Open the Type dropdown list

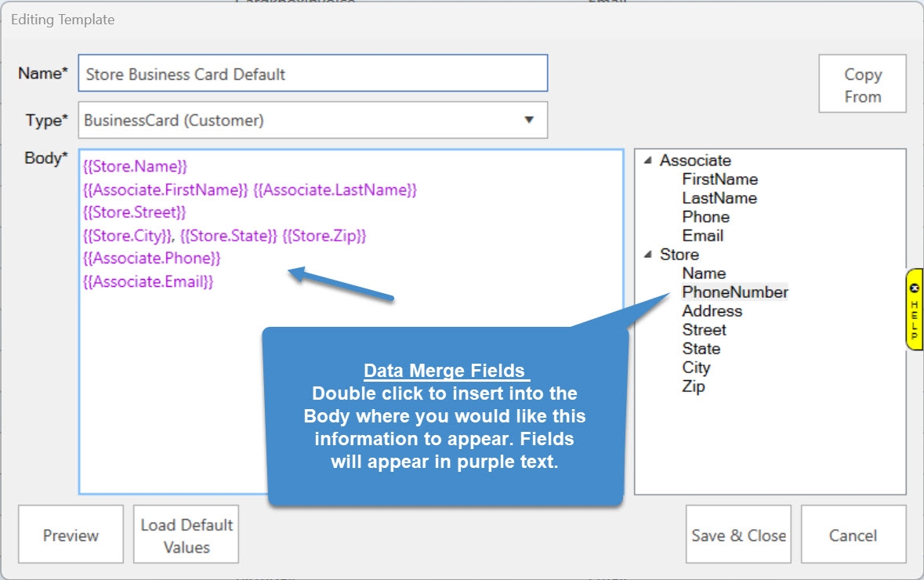click(x=528, y=120)
